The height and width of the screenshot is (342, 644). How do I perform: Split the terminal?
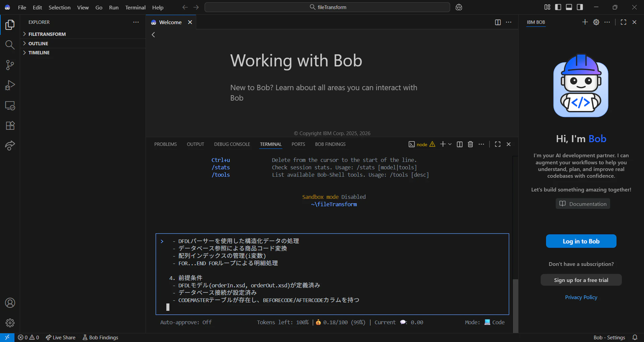[460, 144]
